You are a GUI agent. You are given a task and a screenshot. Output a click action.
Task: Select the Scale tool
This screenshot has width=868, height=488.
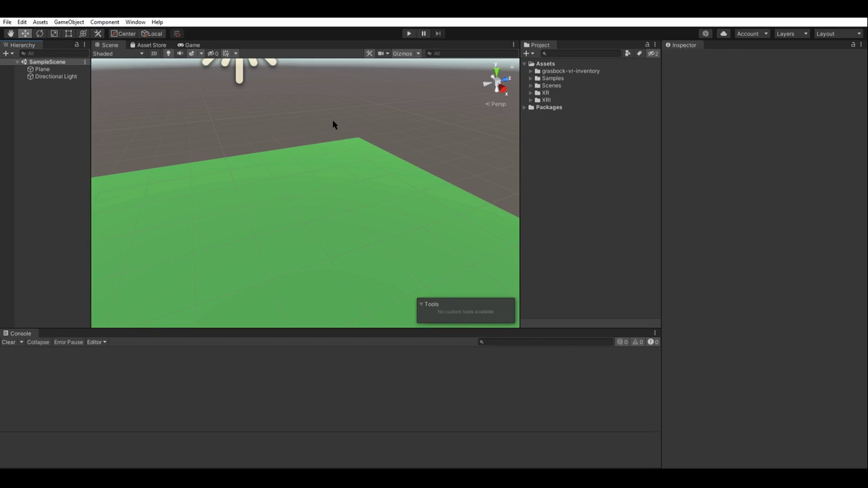click(54, 33)
